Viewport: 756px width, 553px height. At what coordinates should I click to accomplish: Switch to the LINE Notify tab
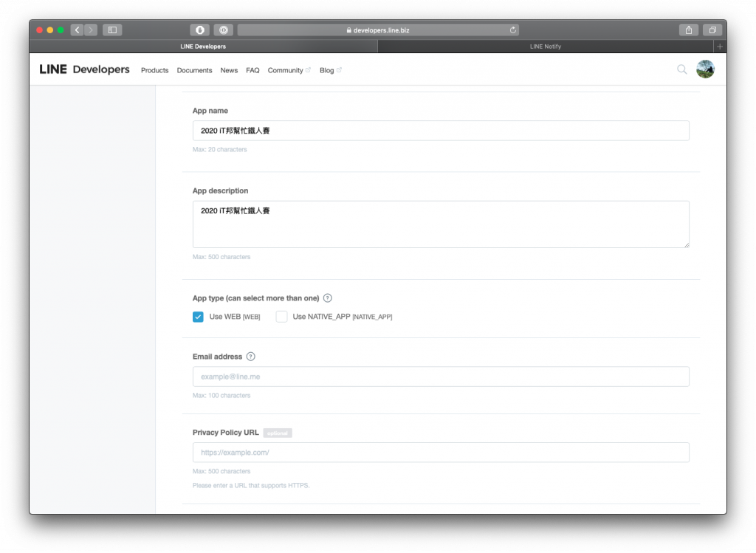click(x=546, y=47)
